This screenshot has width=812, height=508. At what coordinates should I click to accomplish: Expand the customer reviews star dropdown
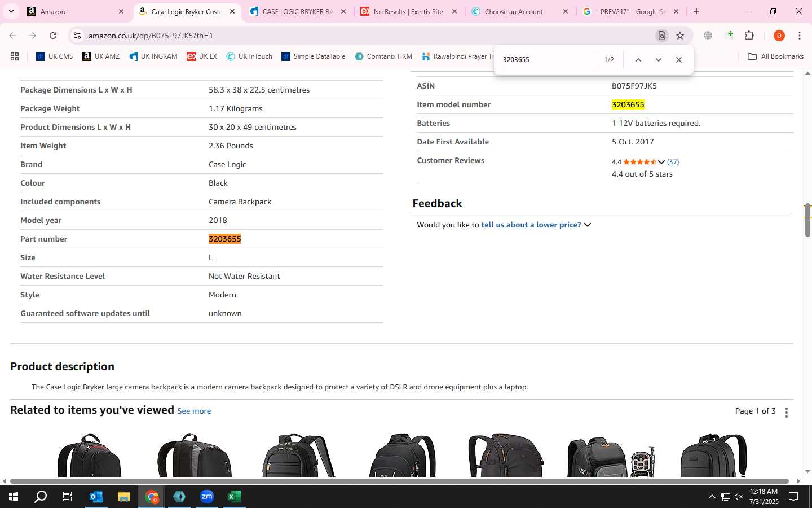point(661,162)
